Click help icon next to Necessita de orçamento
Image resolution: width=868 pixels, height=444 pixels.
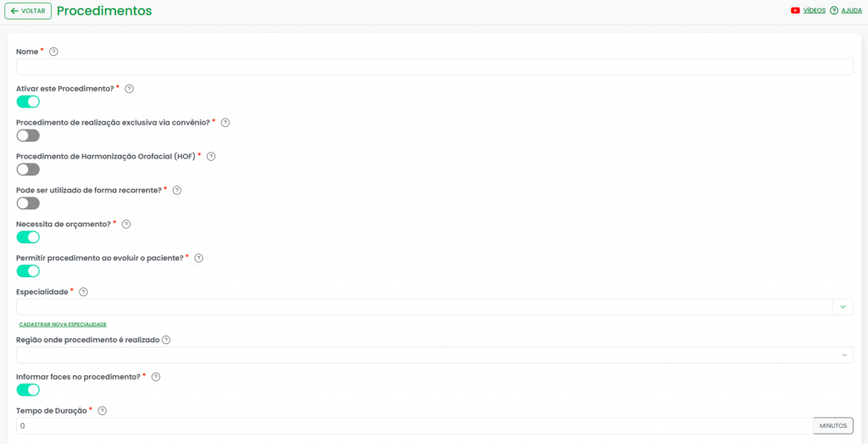[x=126, y=225]
